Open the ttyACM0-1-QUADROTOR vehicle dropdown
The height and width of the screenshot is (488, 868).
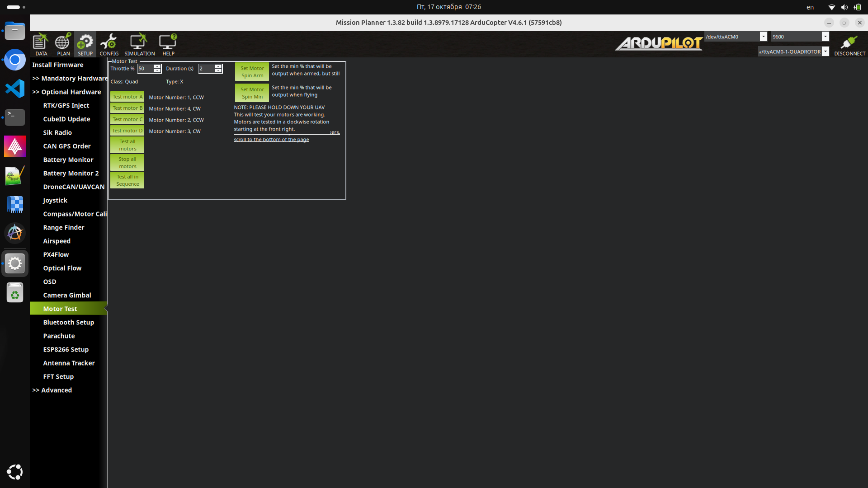click(825, 52)
